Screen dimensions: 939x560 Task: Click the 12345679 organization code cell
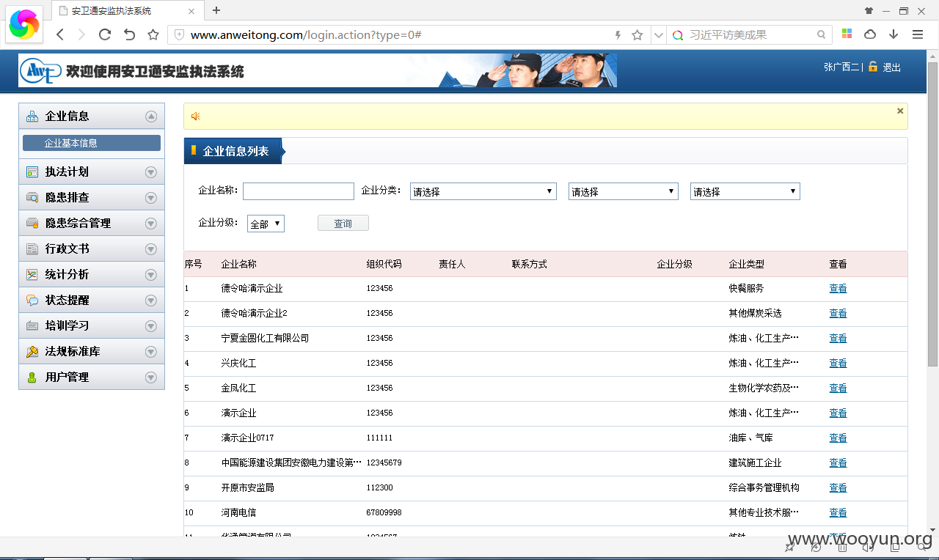point(384,463)
